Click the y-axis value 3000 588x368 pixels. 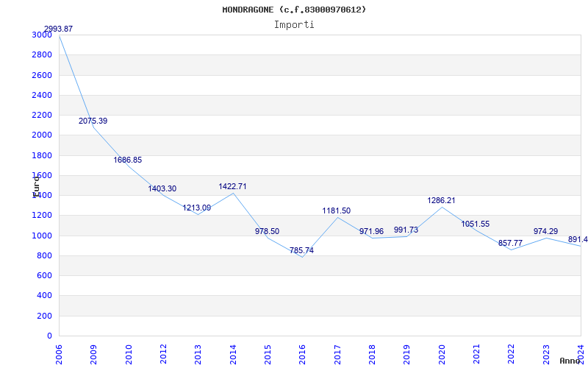coord(42,35)
